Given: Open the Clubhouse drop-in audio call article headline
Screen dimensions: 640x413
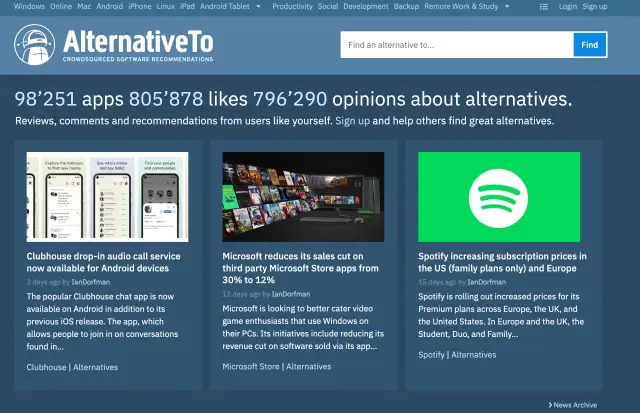Looking at the screenshot, I should (103, 262).
